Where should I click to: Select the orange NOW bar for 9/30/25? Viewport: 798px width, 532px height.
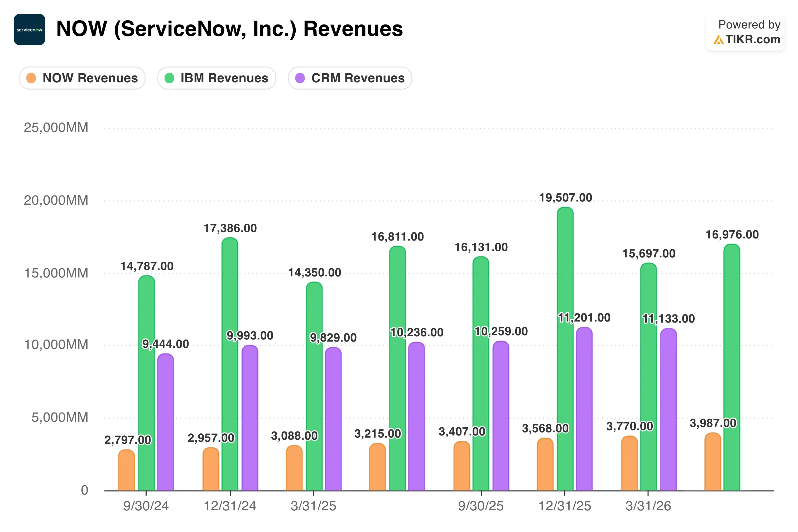[x=462, y=466]
